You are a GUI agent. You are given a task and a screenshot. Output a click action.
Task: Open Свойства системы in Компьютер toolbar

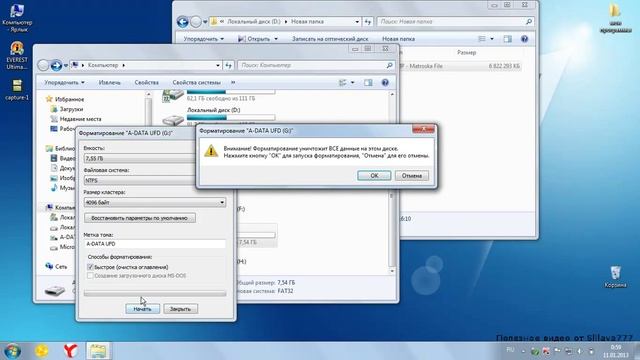coord(196,82)
